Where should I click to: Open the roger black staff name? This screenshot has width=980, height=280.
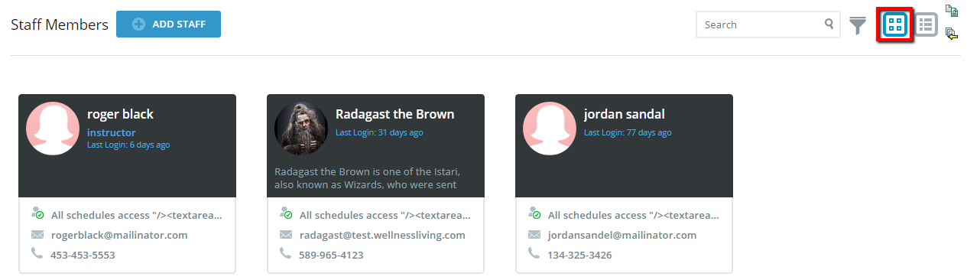(x=120, y=114)
